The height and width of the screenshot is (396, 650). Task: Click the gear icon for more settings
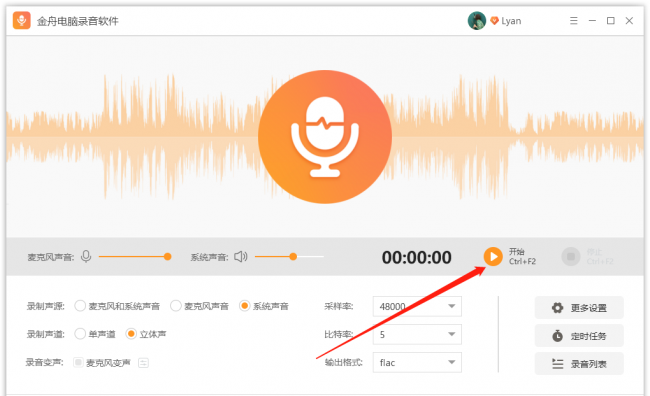[x=558, y=308]
